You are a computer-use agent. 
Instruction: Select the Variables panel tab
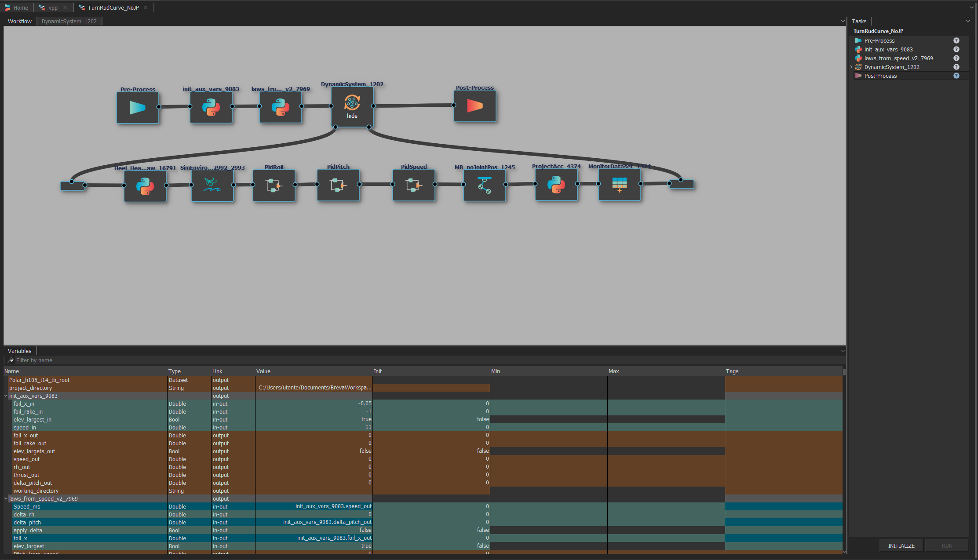pyautogui.click(x=20, y=351)
